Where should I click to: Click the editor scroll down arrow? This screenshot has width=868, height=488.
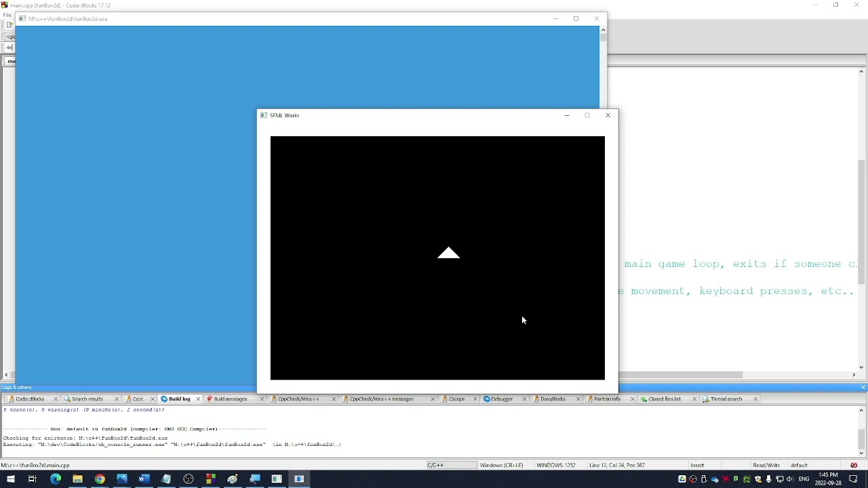pyautogui.click(x=862, y=367)
